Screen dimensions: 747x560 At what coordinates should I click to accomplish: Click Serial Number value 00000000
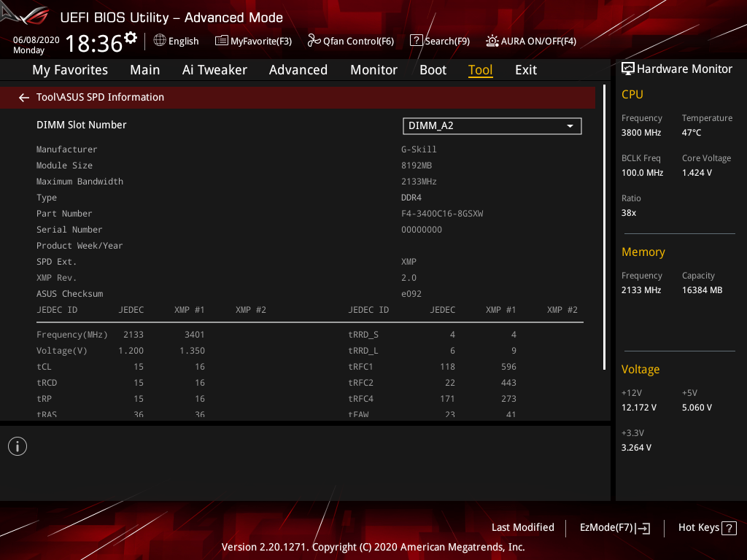coord(422,230)
